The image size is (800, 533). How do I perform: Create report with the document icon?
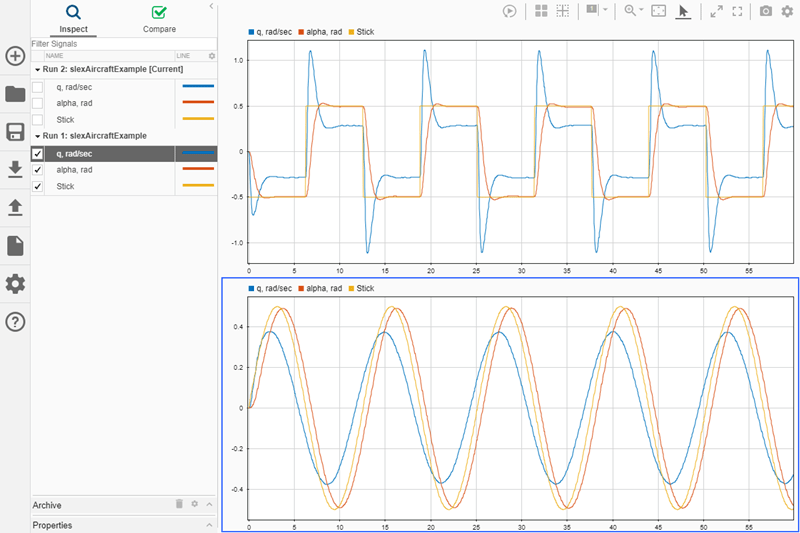click(15, 246)
